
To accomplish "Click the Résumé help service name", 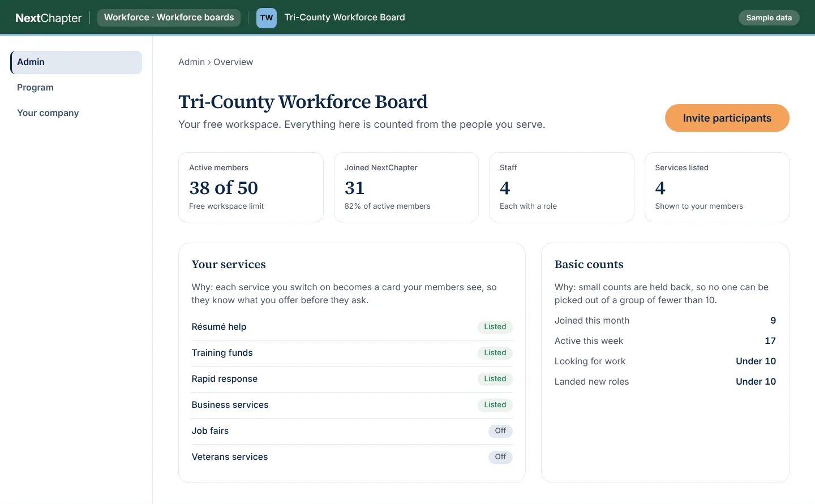I will tap(219, 327).
